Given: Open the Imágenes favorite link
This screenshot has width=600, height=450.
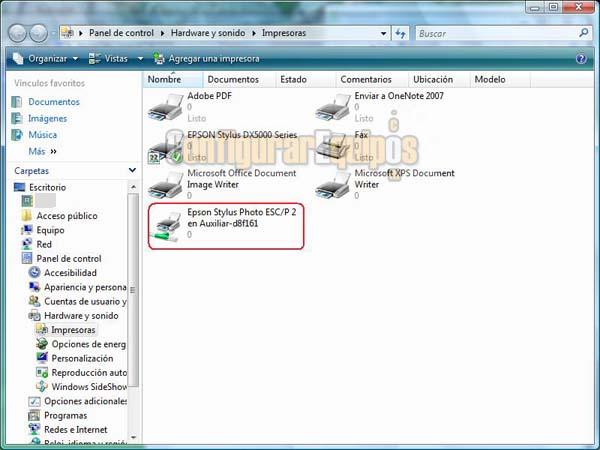Looking at the screenshot, I should point(47,118).
